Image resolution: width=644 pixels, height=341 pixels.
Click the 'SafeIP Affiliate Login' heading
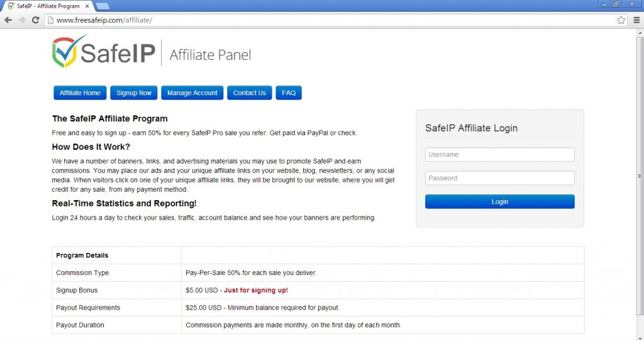tap(471, 128)
